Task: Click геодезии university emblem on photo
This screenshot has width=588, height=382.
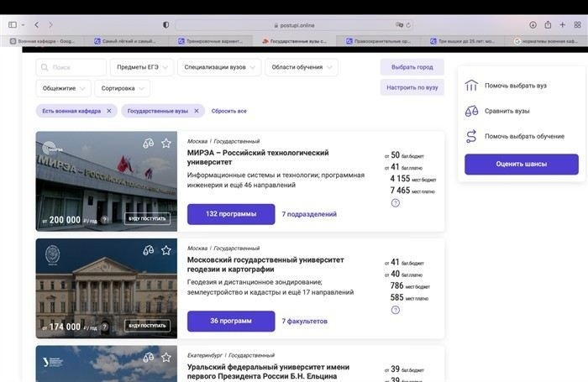Action: pyautogui.click(x=52, y=254)
